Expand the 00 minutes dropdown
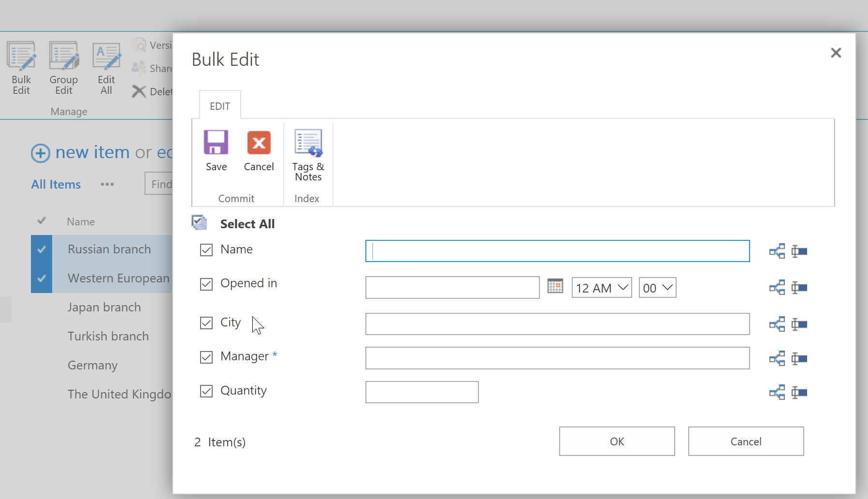868x499 pixels. [657, 288]
